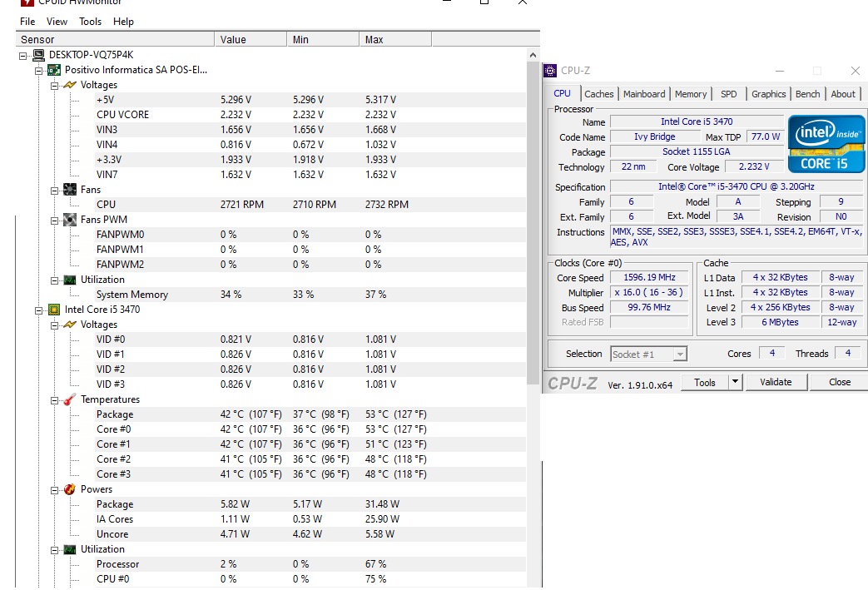Collapse the Positivo Informatica node
This screenshot has height=590, width=868.
click(x=39, y=70)
